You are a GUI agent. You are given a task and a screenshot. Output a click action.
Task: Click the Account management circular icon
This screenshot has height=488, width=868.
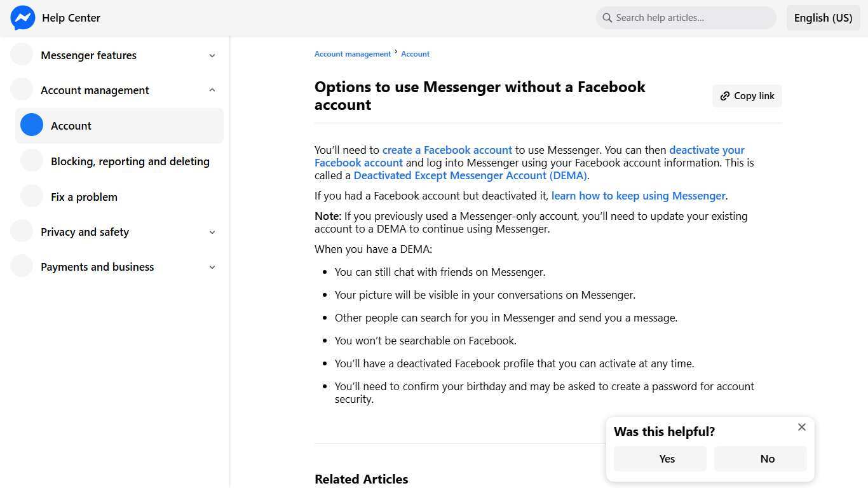pyautogui.click(x=21, y=90)
